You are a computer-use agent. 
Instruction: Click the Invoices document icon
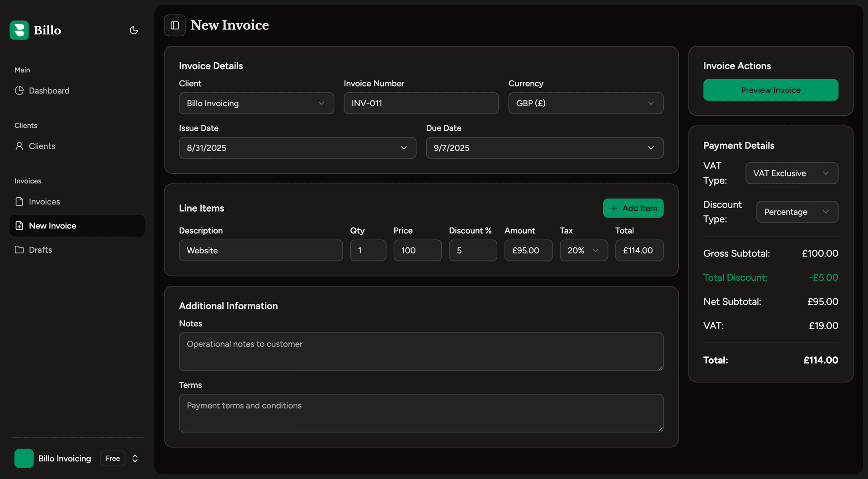19,202
